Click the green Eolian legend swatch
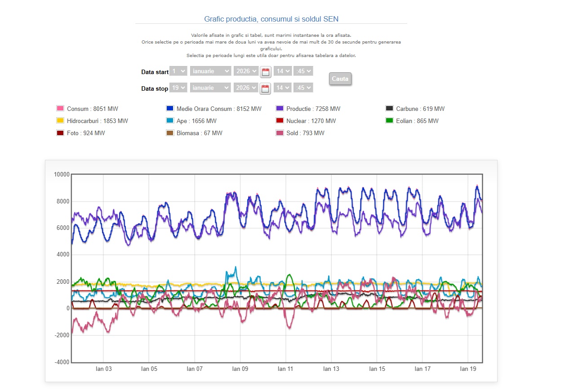This screenshot has width=569, height=392. 389,121
